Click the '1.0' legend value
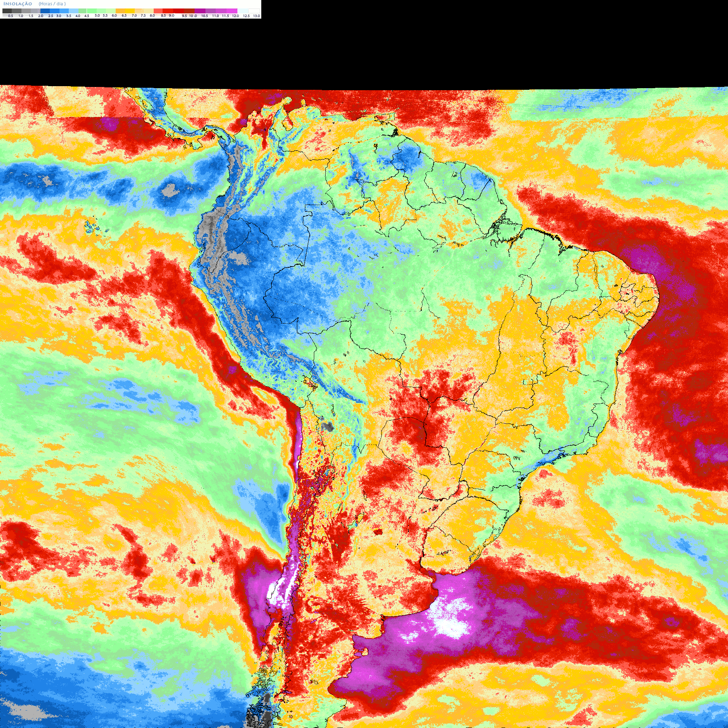The image size is (728, 728). click(x=21, y=16)
